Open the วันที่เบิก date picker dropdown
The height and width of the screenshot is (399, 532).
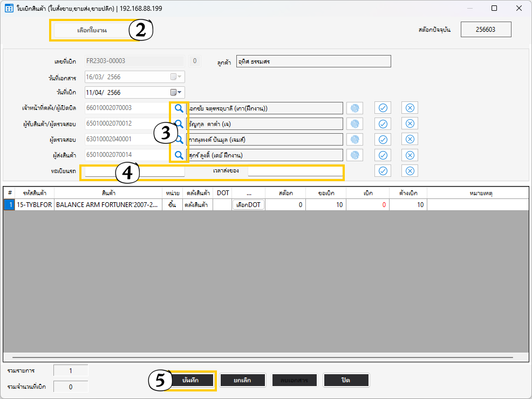(177, 93)
